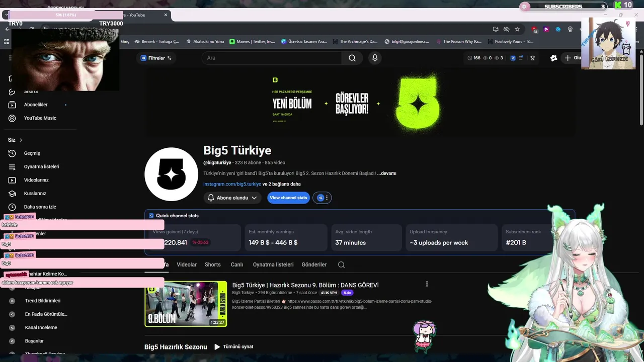
Task: Switch to the Gönderiler tab
Action: pos(314,264)
